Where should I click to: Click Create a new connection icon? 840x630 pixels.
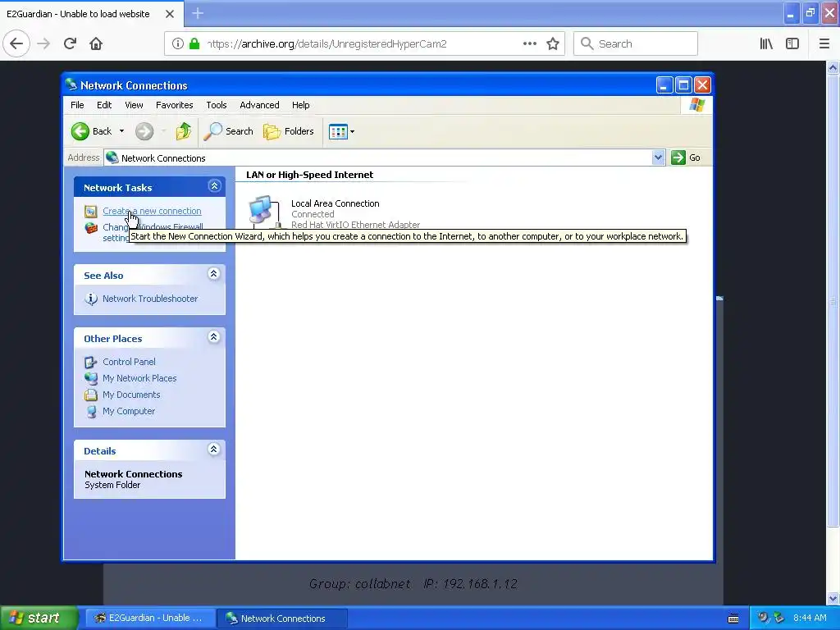point(91,212)
